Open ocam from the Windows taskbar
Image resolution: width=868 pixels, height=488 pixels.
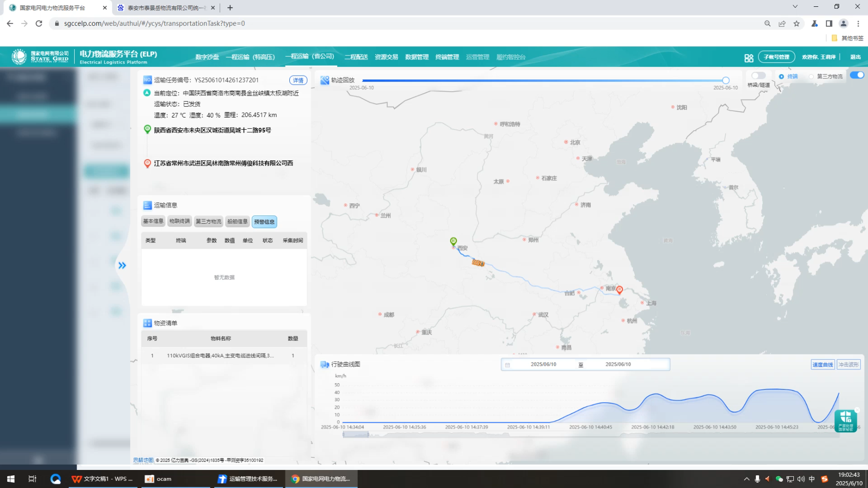pyautogui.click(x=159, y=479)
